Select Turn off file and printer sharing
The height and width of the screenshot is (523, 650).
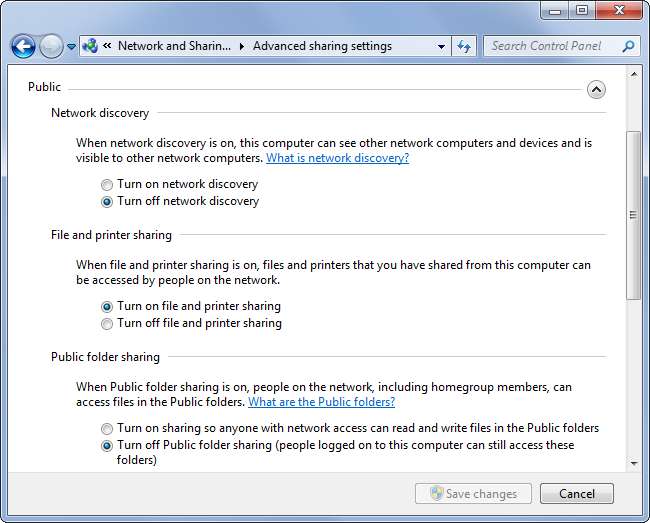[107, 324]
